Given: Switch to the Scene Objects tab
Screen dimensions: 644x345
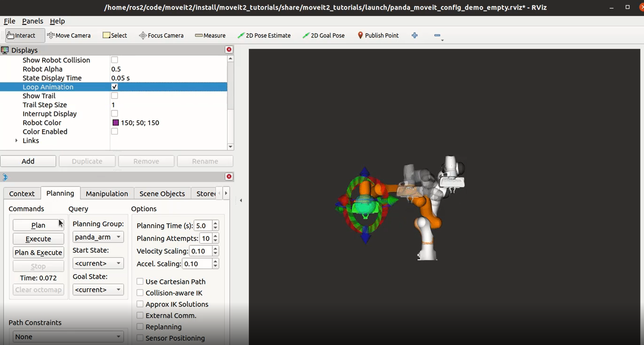Looking at the screenshot, I should coord(162,194).
